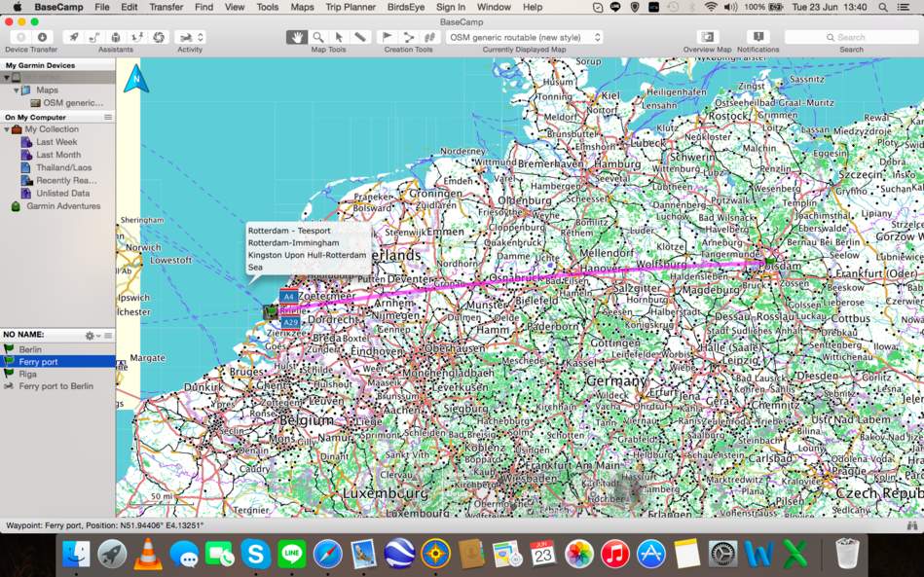Select Garmin Adventures in sidebar

(63, 206)
